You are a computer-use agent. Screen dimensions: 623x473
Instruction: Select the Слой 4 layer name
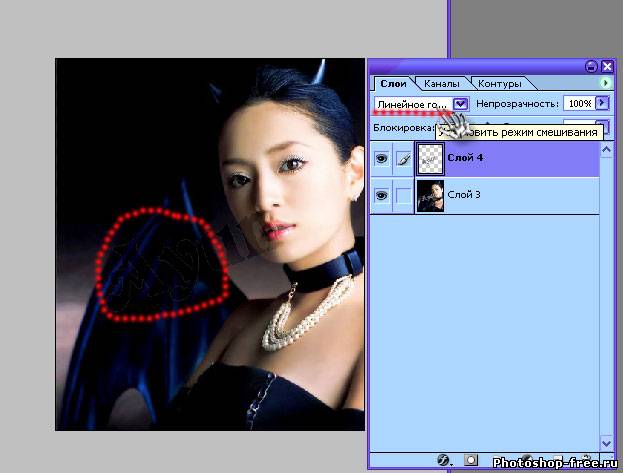(x=465, y=157)
